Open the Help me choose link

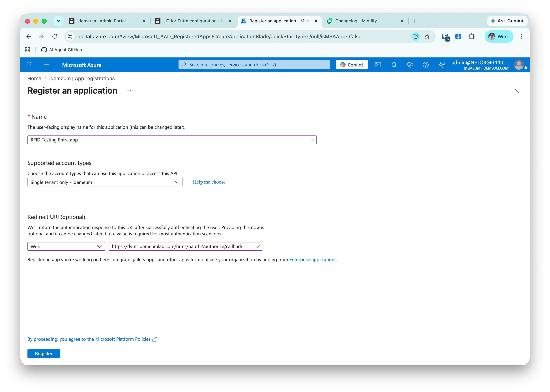tap(209, 182)
